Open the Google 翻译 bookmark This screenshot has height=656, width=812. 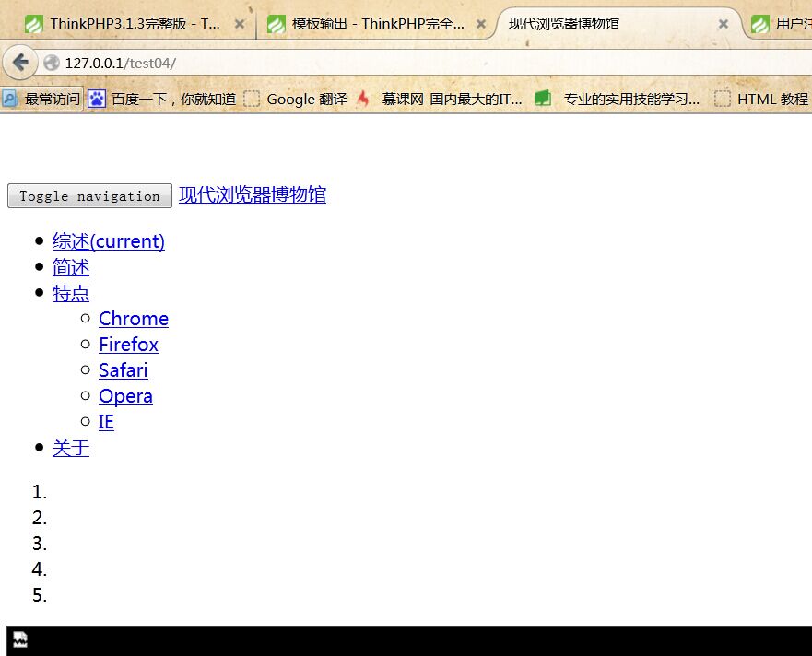(306, 99)
